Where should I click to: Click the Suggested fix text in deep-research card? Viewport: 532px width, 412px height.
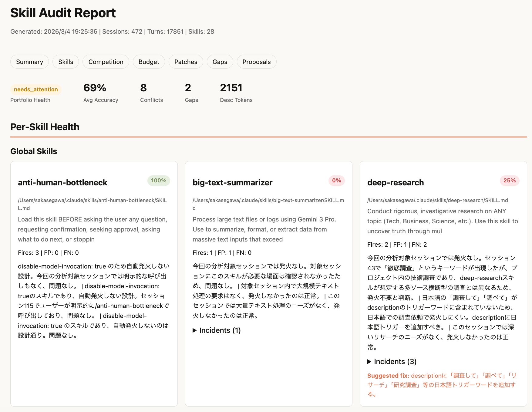(388, 375)
